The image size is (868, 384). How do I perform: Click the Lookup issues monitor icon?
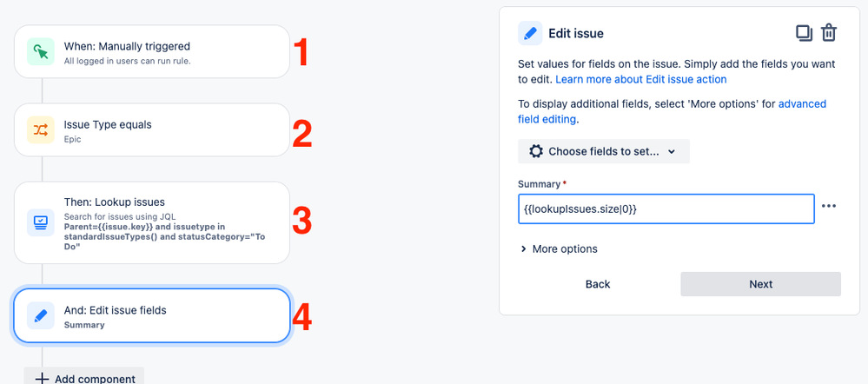pos(41,222)
